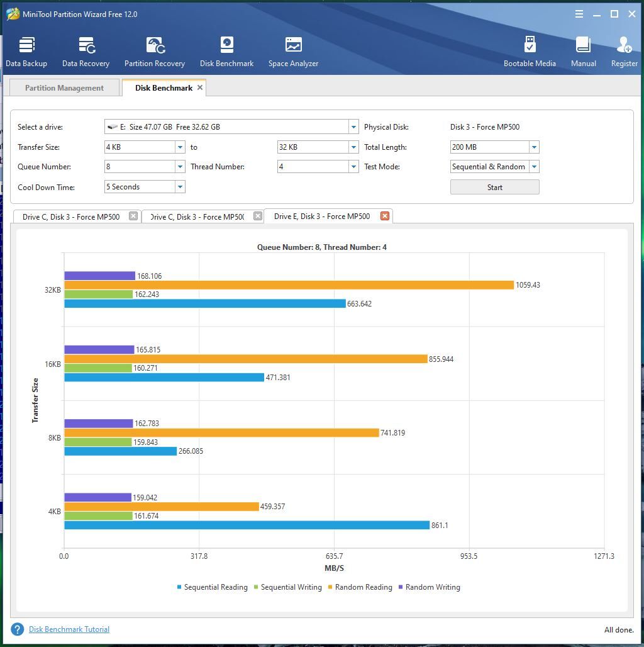Select the Disk Benchmark tab
This screenshot has width=644, height=647.
click(x=164, y=88)
